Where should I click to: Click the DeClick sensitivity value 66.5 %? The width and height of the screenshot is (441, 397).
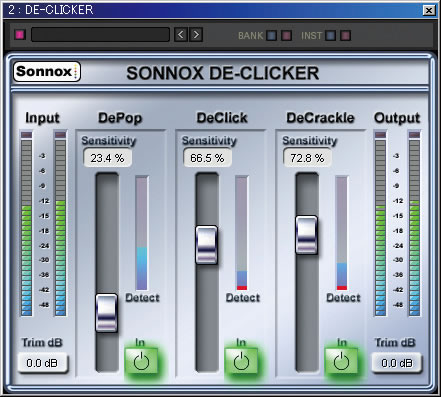pos(207,158)
